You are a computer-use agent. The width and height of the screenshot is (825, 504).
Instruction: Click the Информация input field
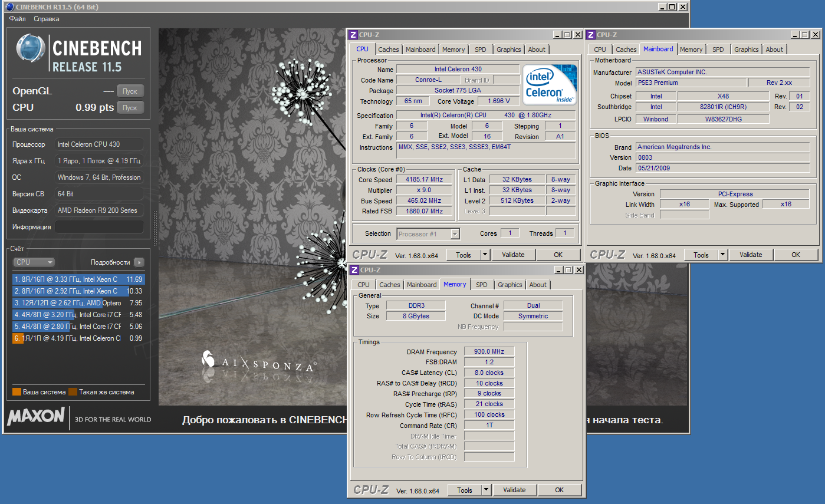[x=99, y=227]
